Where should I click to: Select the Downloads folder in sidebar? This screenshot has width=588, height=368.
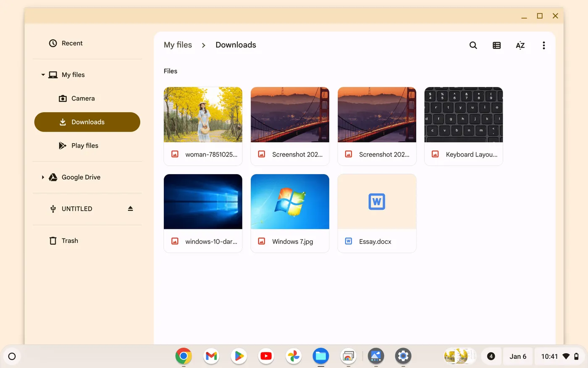pyautogui.click(x=87, y=122)
